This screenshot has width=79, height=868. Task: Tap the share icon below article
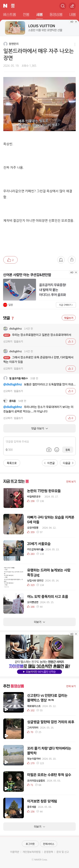click(72, 260)
